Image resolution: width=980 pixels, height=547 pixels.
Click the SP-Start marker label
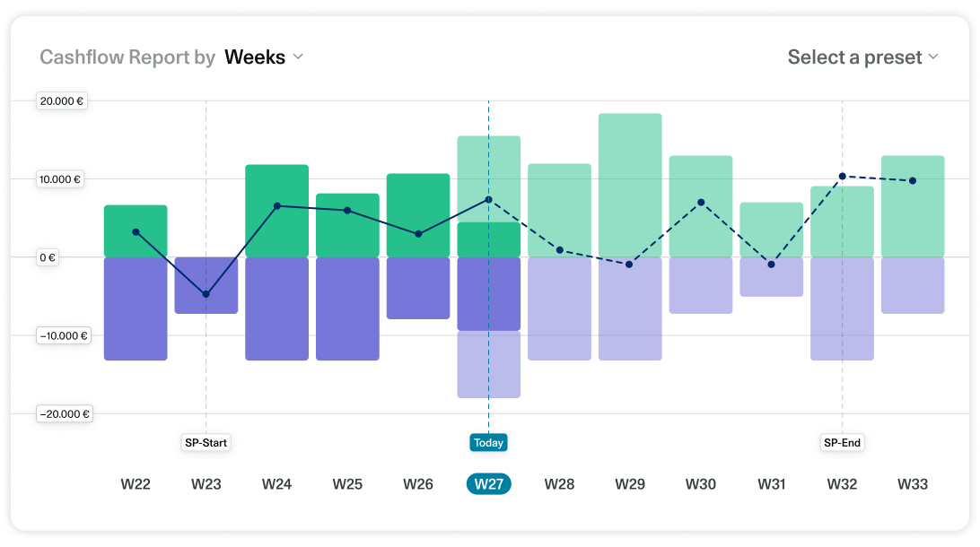click(206, 442)
